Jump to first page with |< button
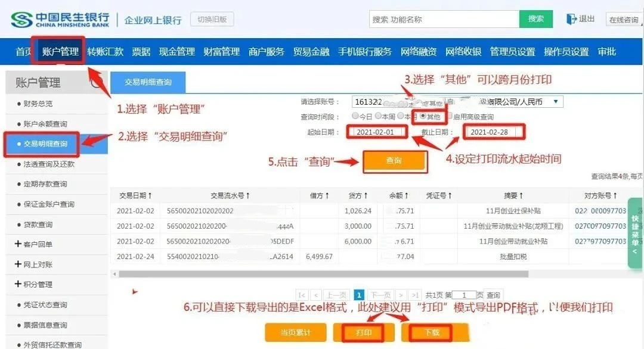 302,295
